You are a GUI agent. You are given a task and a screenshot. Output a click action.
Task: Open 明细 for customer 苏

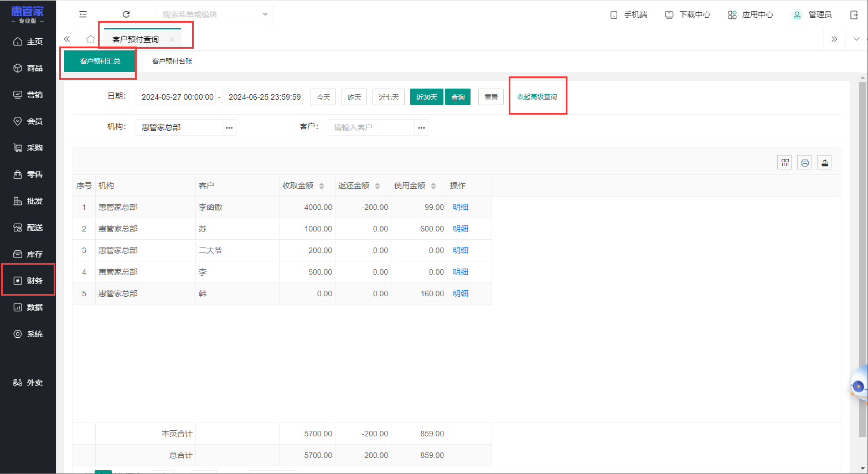point(461,229)
